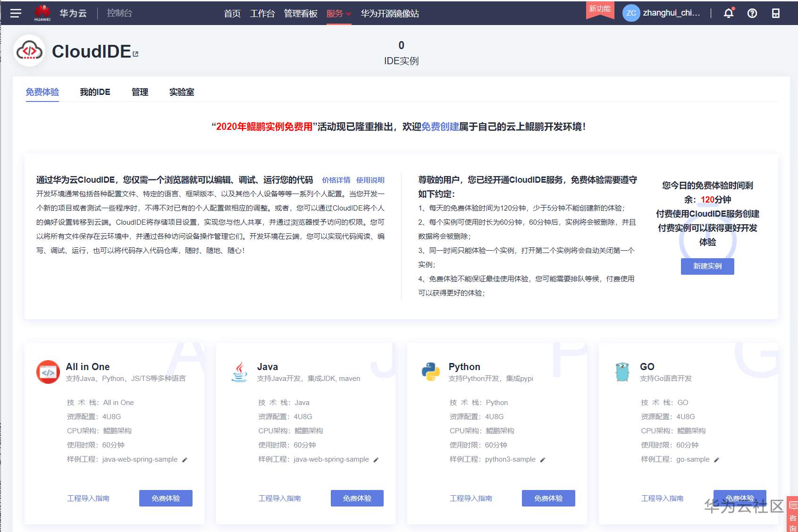
Task: Click the 新建实例 button
Action: pos(707,266)
